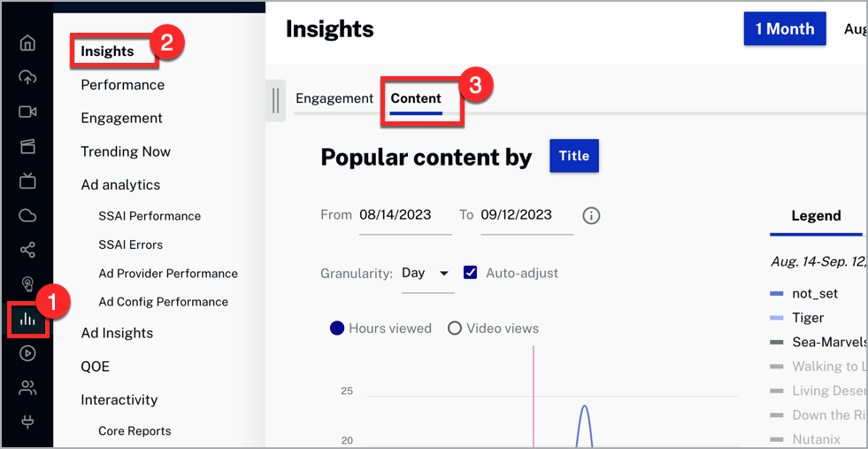The width and height of the screenshot is (868, 449).
Task: Open the 1 Month date range selector
Action: pyautogui.click(x=785, y=29)
